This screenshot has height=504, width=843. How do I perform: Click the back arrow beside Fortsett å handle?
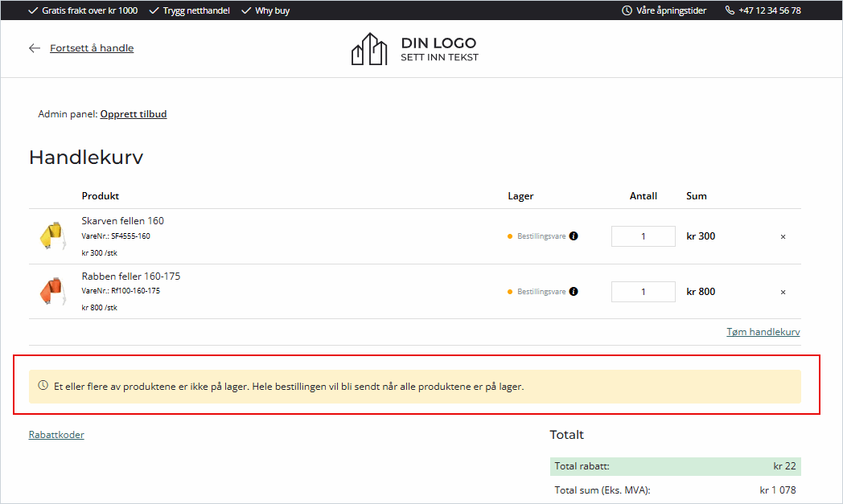tap(35, 48)
